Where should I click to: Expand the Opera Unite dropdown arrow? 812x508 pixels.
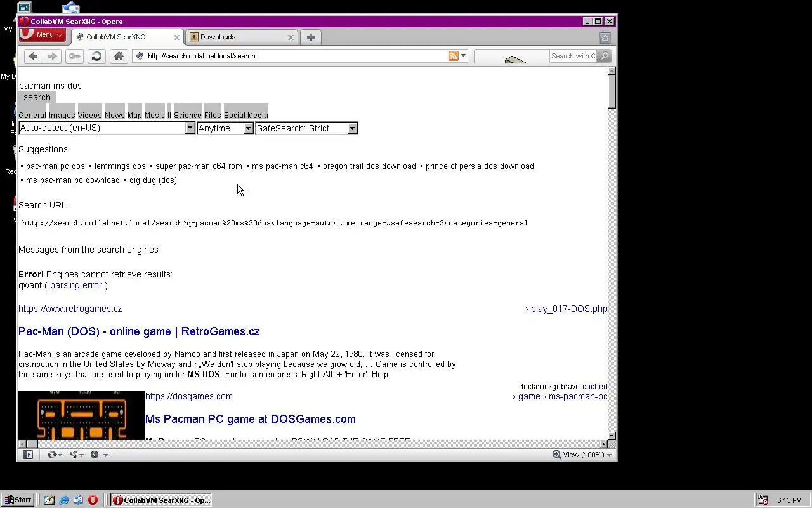pyautogui.click(x=82, y=455)
